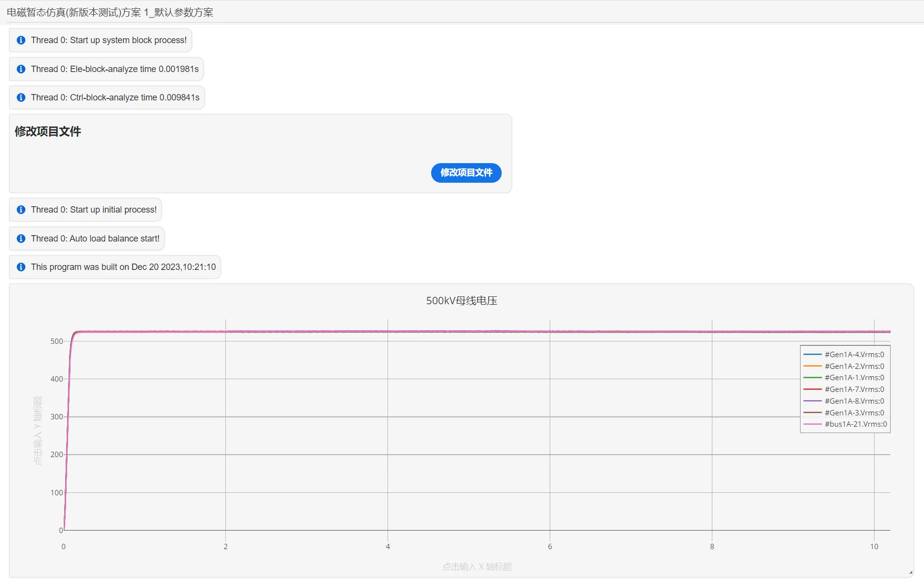The image size is (924, 582).
Task: Click the X axis tick label 10
Action: pos(874,546)
